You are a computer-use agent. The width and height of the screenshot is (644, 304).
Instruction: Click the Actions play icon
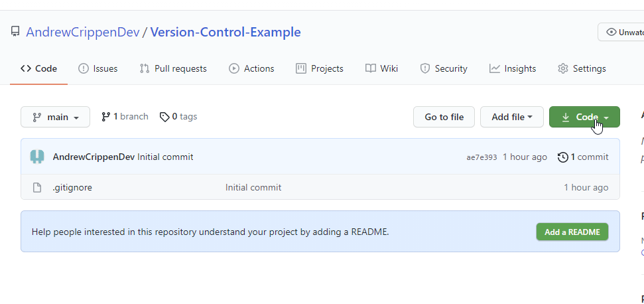click(x=233, y=68)
